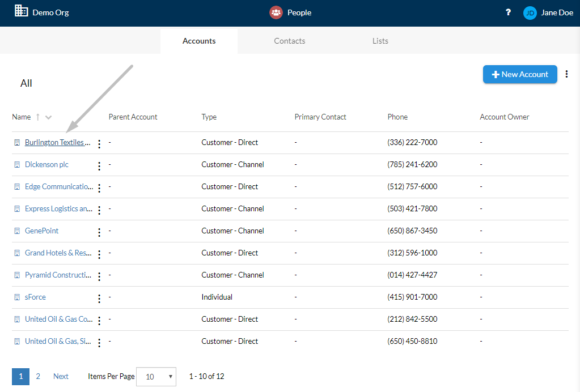Open Express Logistics account link
The image size is (580, 392).
59,209
